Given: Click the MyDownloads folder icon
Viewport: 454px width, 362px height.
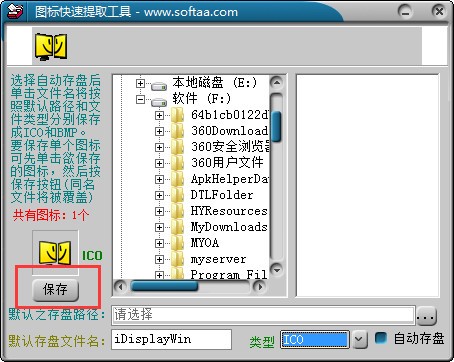Looking at the screenshot, I should pos(178,227).
